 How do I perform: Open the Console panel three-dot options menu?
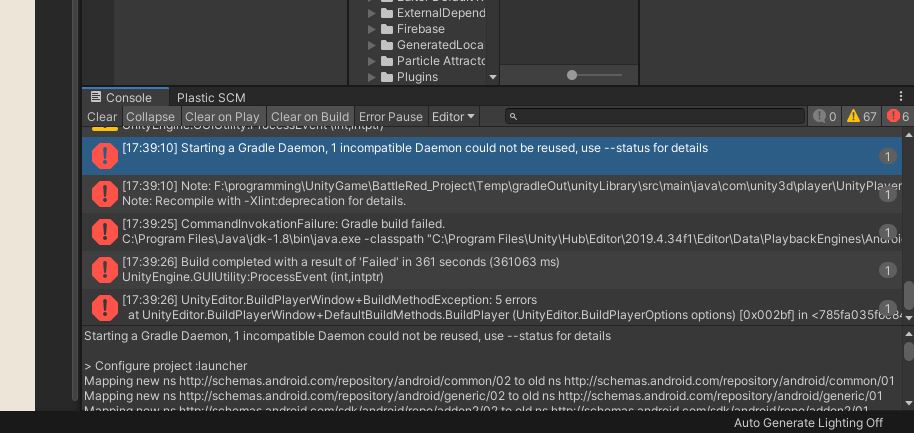[x=901, y=96]
